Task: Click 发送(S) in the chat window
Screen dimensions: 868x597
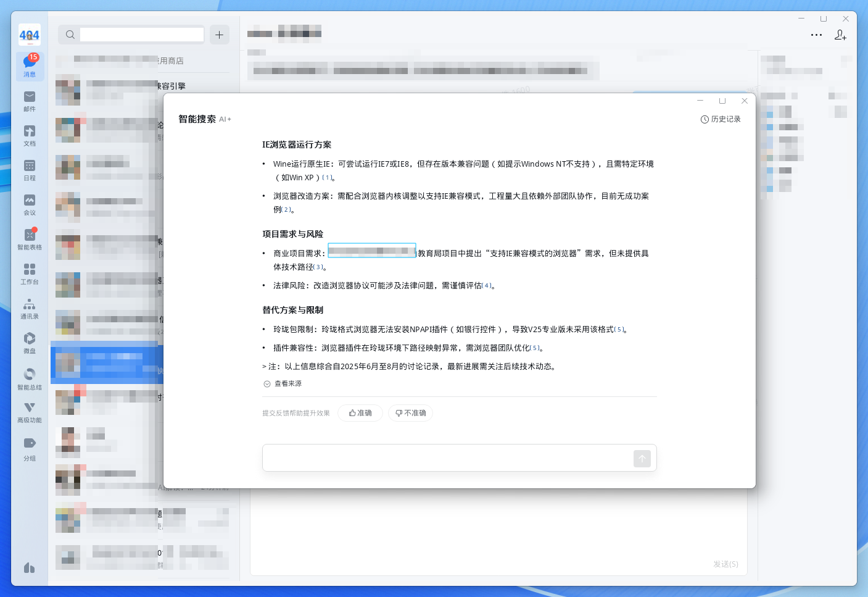Action: (725, 564)
